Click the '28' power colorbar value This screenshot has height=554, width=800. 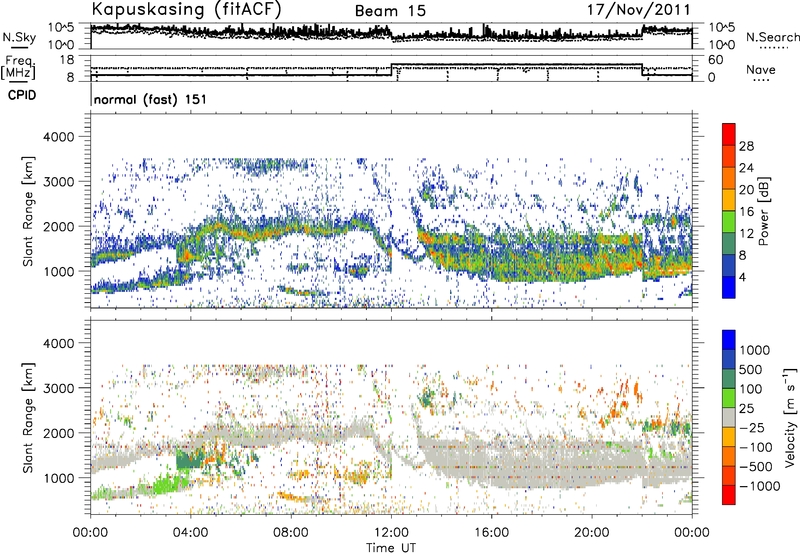(746, 146)
